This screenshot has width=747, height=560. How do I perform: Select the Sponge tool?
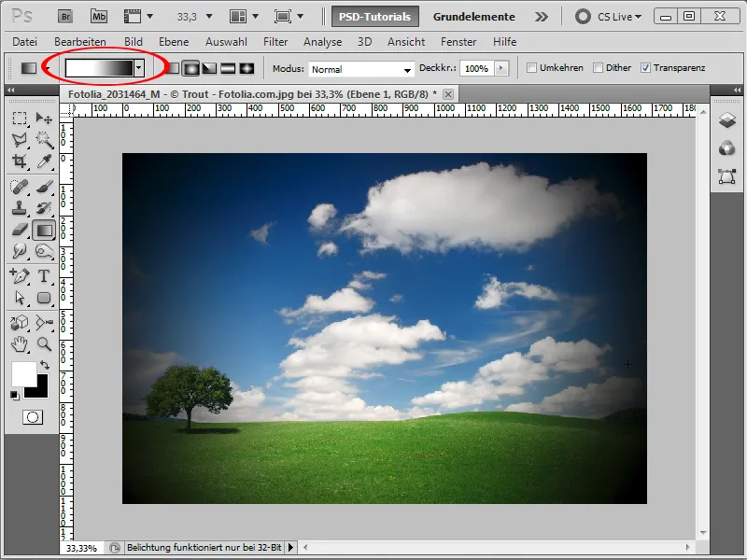44,251
